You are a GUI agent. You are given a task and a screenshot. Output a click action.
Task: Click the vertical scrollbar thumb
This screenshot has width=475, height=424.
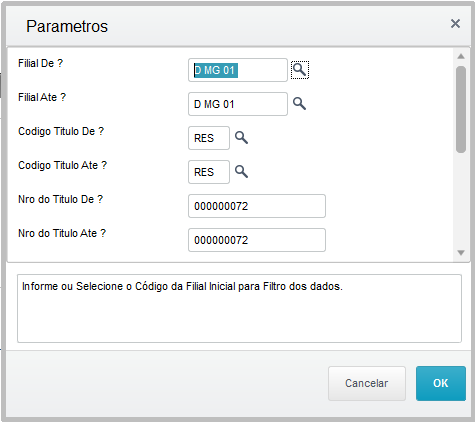tap(461, 109)
